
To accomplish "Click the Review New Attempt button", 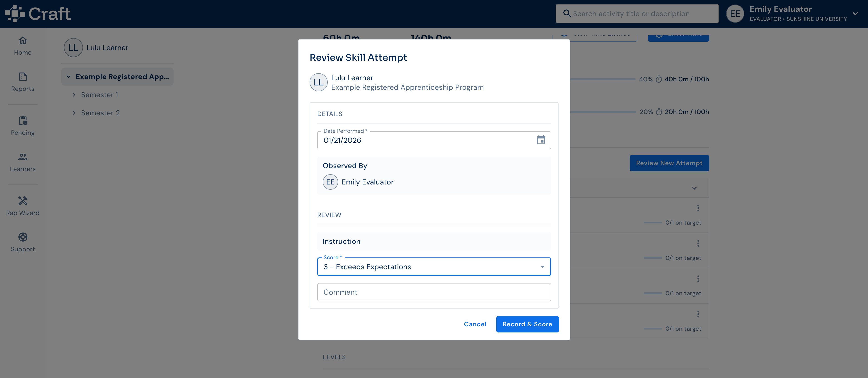I will point(669,163).
